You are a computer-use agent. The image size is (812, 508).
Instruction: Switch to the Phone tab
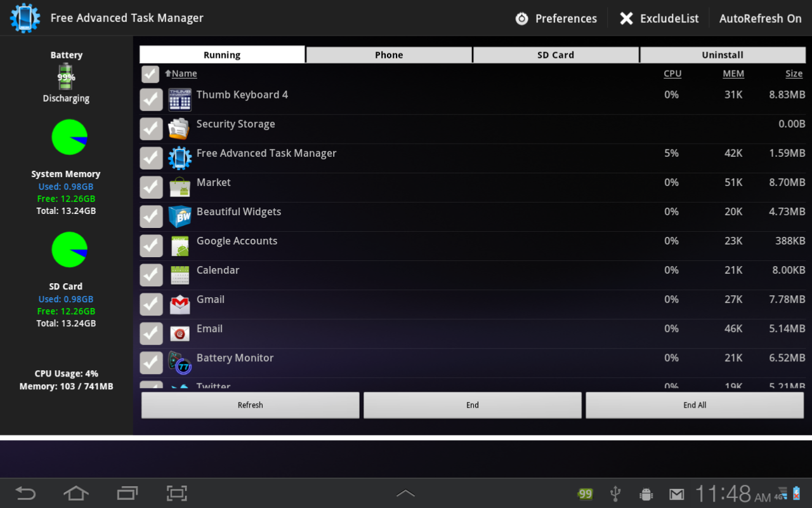(x=389, y=55)
